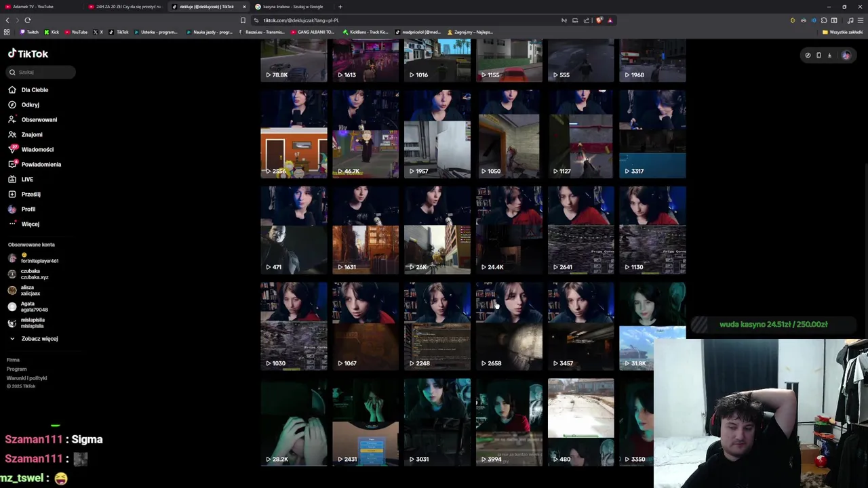The height and width of the screenshot is (488, 868).
Task: Expand Zobacz więcej followed accounts
Action: (x=33, y=338)
